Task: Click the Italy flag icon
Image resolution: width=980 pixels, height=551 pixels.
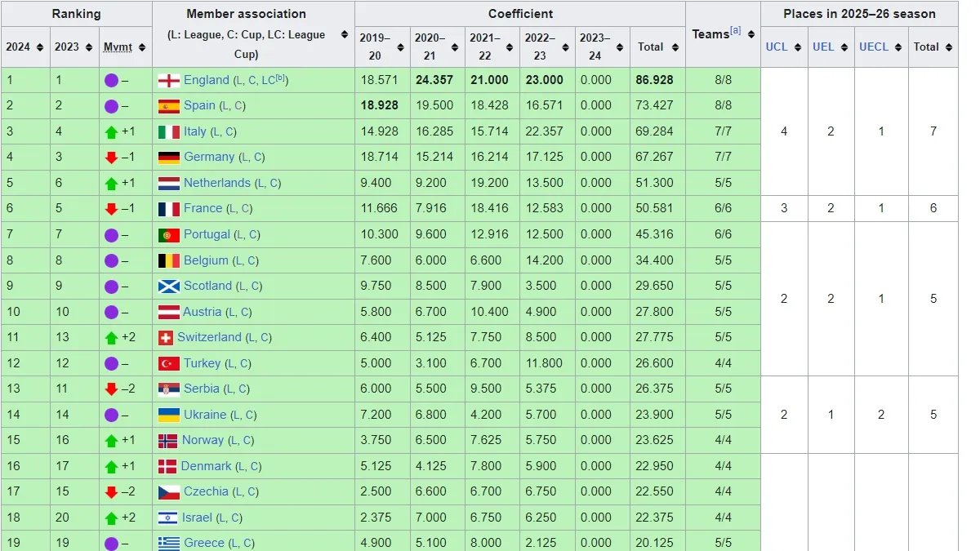Action: (169, 131)
